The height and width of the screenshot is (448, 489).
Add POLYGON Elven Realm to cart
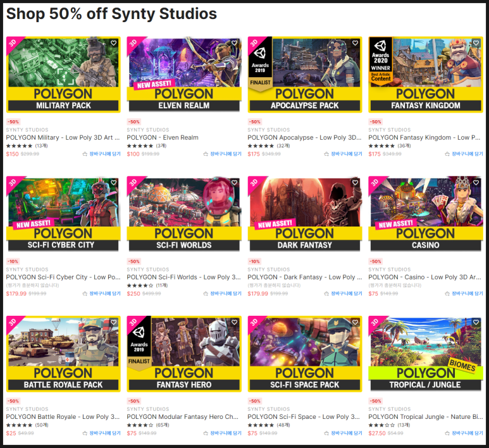click(x=222, y=154)
